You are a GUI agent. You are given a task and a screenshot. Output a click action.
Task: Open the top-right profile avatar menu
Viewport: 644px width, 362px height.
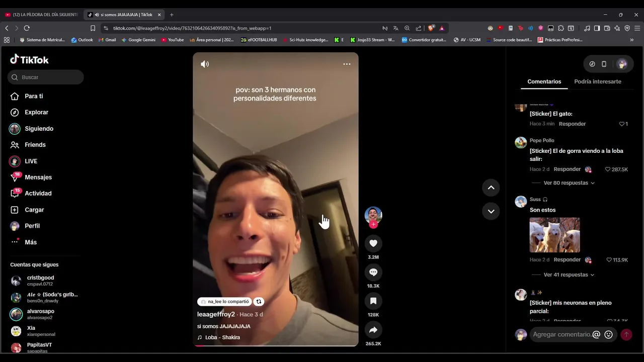pyautogui.click(x=622, y=64)
